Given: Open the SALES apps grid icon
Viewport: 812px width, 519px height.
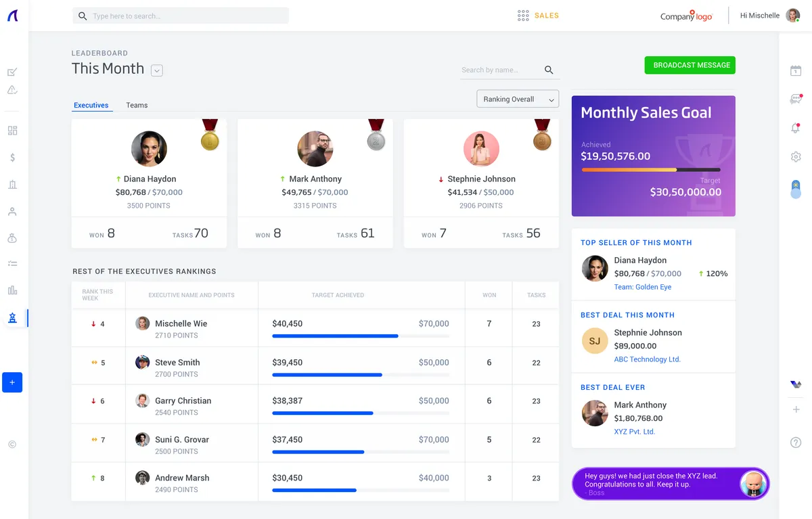Looking at the screenshot, I should pyautogui.click(x=523, y=16).
